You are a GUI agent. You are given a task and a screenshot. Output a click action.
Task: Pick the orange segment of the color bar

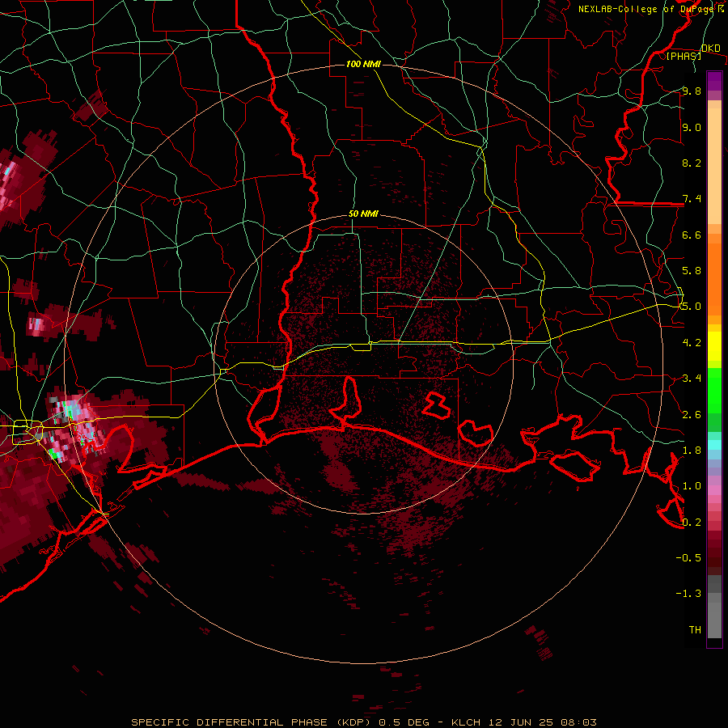(x=714, y=278)
